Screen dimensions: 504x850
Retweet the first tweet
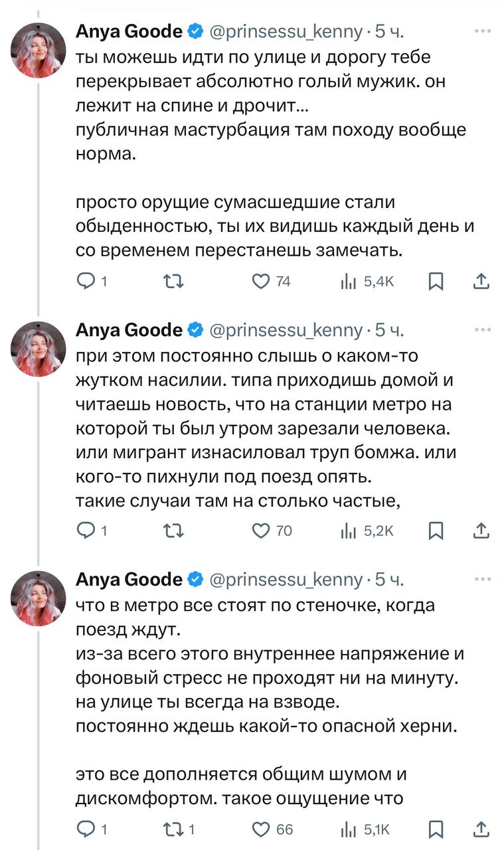point(173,282)
